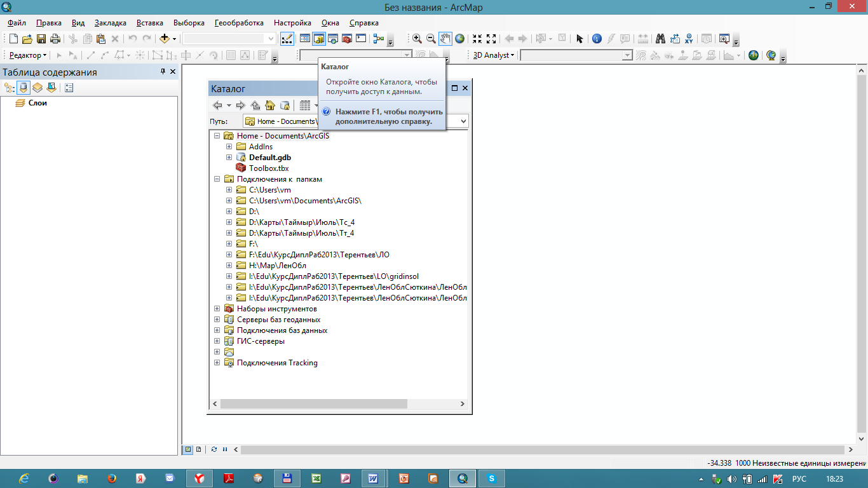This screenshot has width=868, height=488.
Task: Refresh the map view button
Action: point(214,449)
